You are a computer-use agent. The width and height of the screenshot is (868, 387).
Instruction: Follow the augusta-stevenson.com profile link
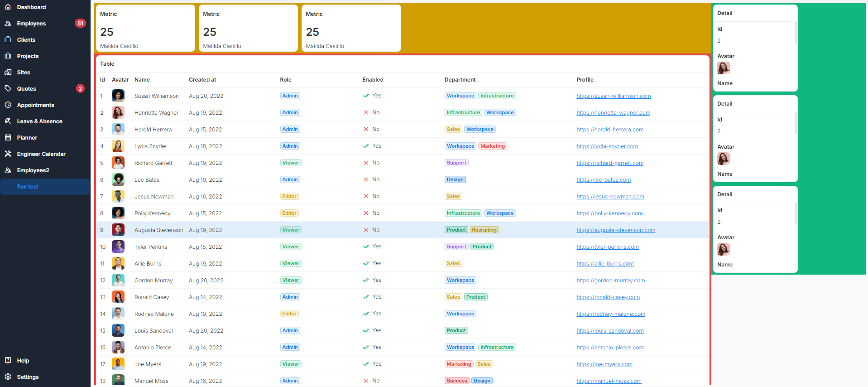tap(615, 230)
